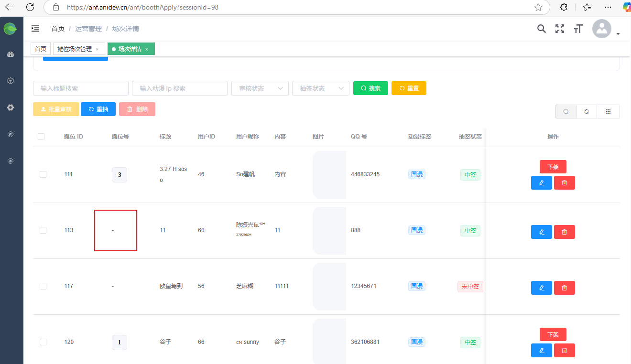This screenshot has width=631, height=364.
Task: Switch to 摊位场次管理 tab
Action: 75,49
